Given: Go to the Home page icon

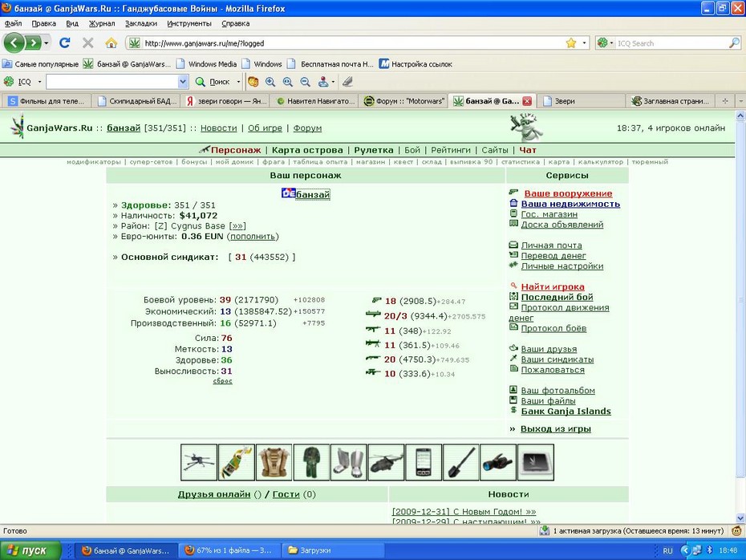Looking at the screenshot, I should pyautogui.click(x=111, y=43).
